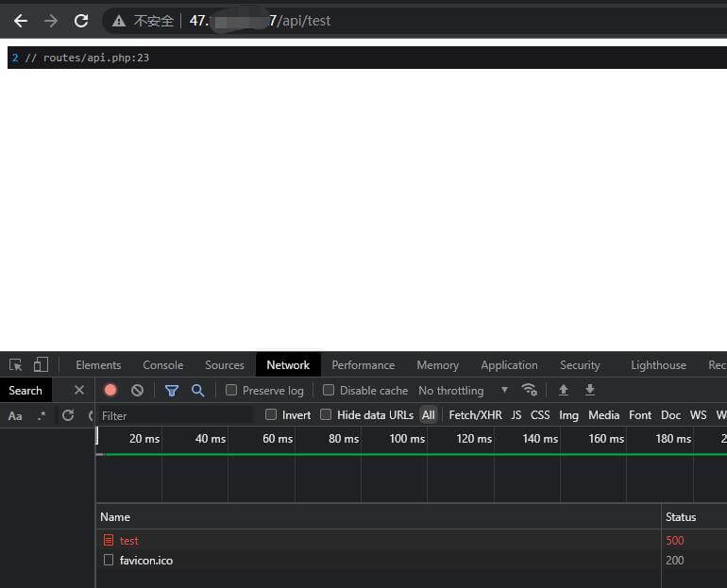Select the Network tab
This screenshot has width=727, height=588.
(288, 365)
